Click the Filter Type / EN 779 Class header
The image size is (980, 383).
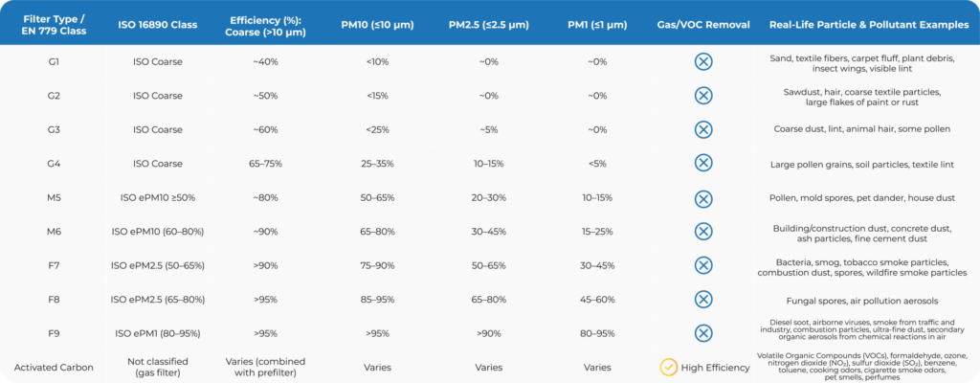(54, 24)
